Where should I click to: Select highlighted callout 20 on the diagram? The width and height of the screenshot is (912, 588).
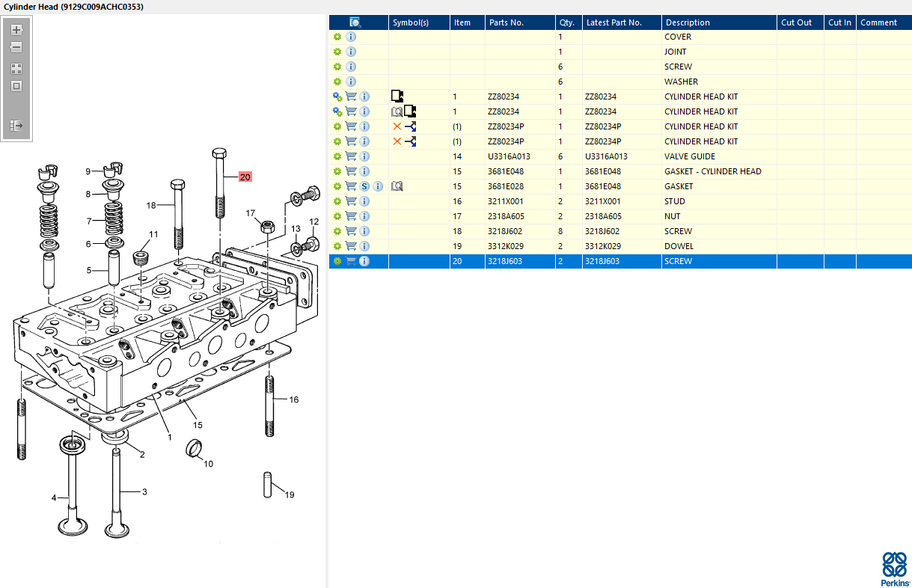coord(245,177)
